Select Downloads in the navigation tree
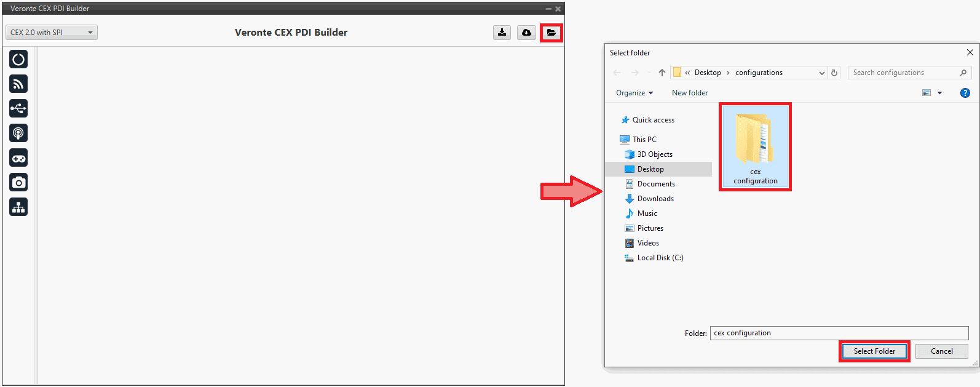The image size is (980, 387). (x=655, y=199)
